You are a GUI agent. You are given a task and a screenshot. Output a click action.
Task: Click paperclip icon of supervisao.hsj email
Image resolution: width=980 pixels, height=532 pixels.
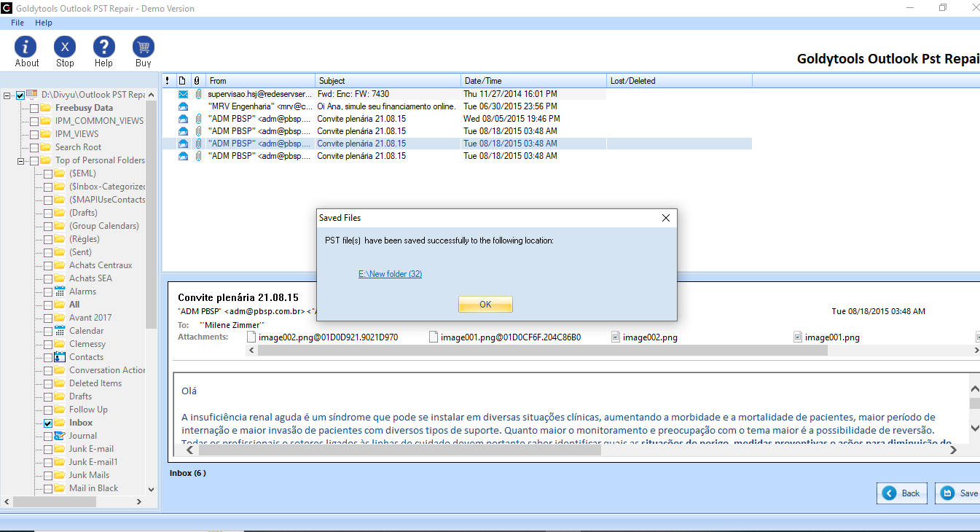point(198,94)
